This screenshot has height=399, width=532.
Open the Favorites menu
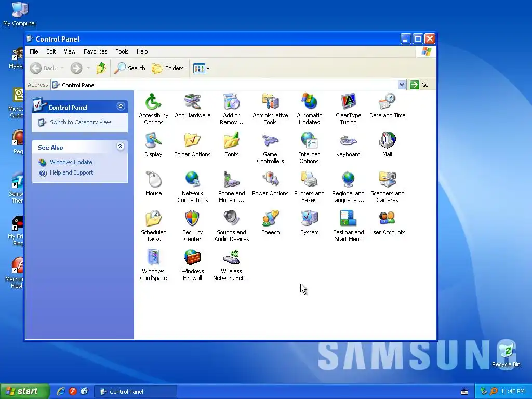[96, 51]
